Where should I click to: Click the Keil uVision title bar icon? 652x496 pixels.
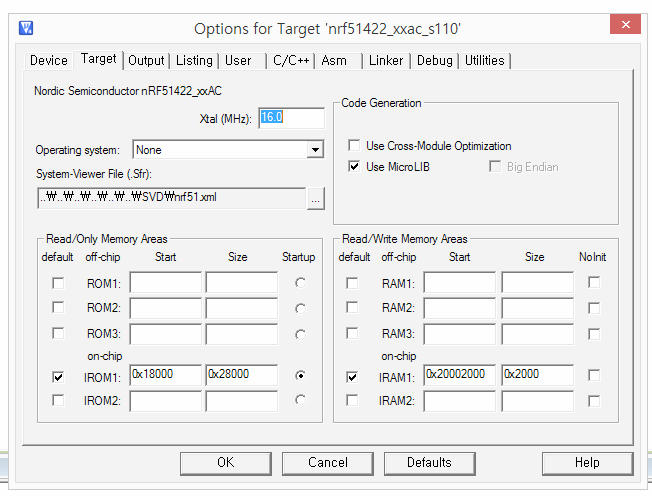coord(26,28)
